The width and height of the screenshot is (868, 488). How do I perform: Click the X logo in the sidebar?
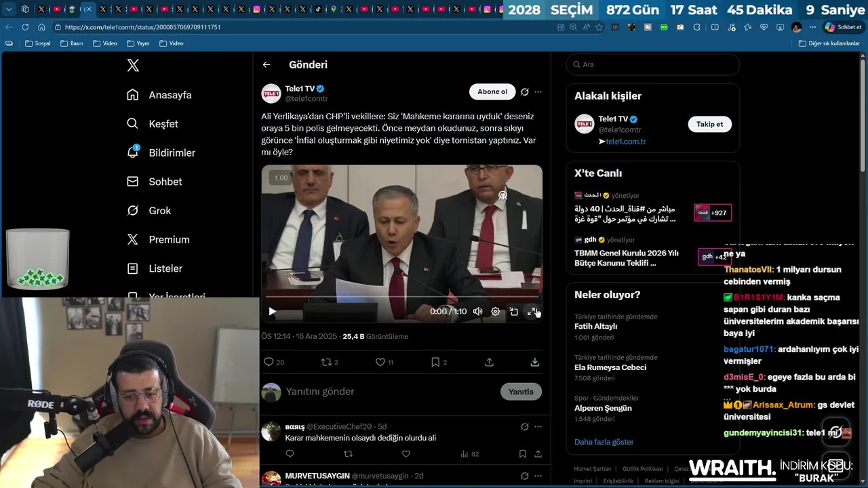click(x=133, y=66)
